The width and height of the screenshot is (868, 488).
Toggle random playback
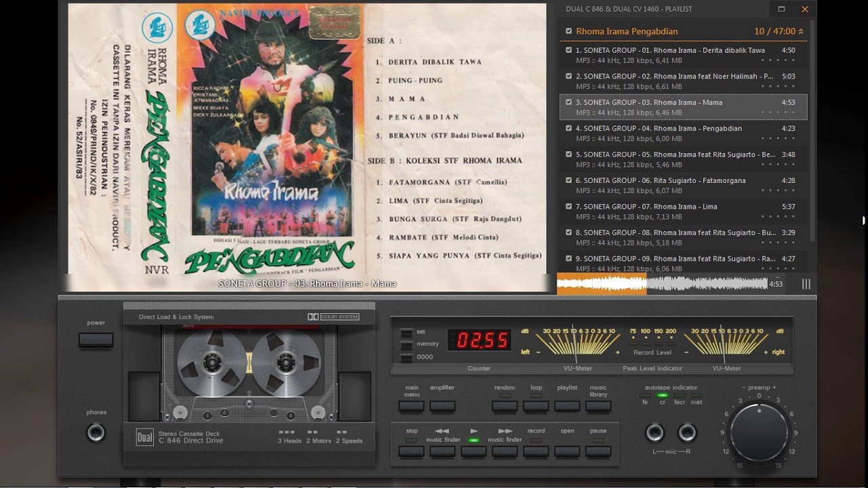[505, 407]
